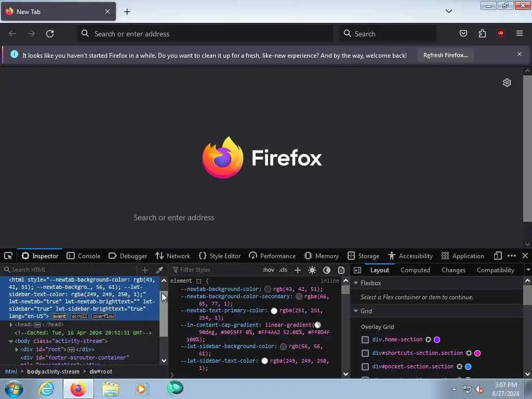
Task: Open devtools customize ellipsis menu
Action: [x=512, y=256]
